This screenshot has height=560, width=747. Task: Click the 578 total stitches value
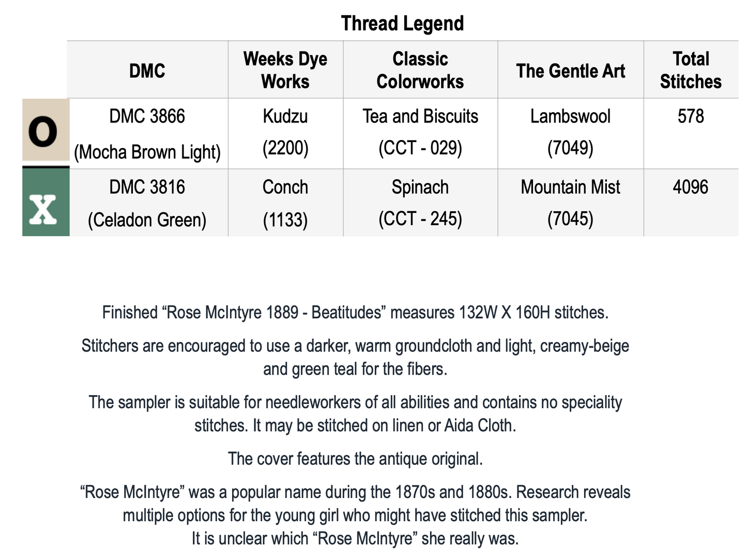pyautogui.click(x=691, y=116)
